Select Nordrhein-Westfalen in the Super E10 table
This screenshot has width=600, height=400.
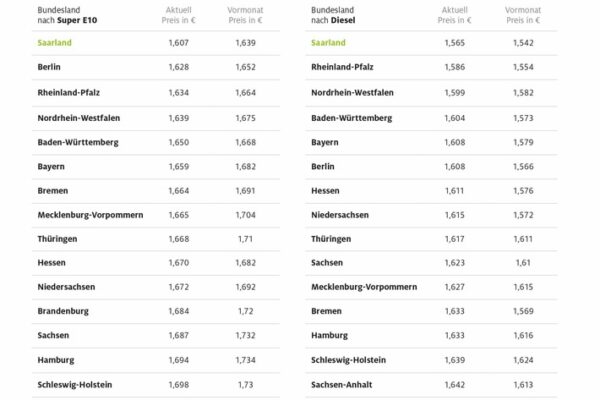click(78, 118)
